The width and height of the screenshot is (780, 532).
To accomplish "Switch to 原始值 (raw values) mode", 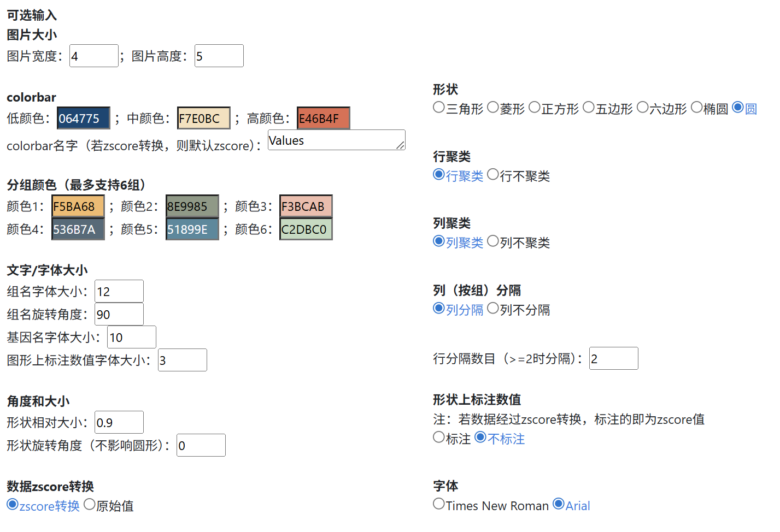I will [x=89, y=504].
